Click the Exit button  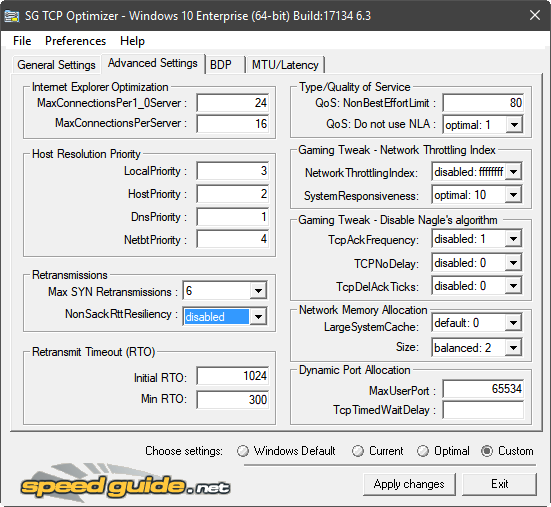(x=499, y=484)
